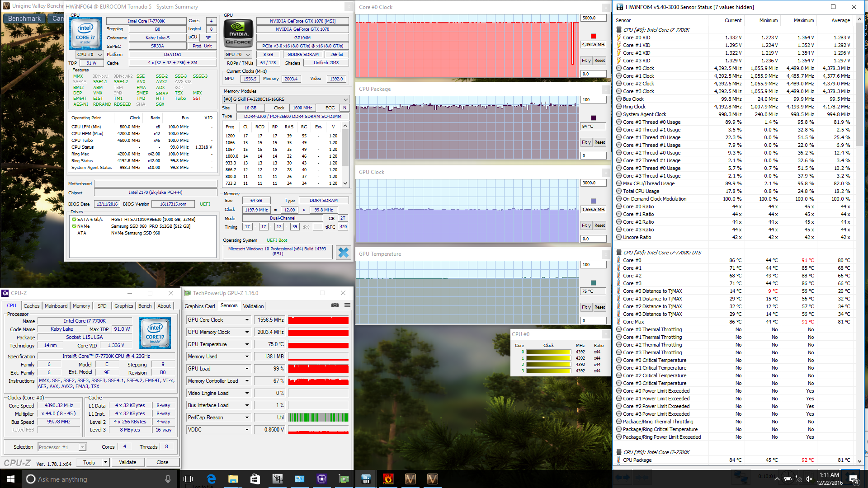Click the teal color swatch in GPU Temperature graph
Image resolution: width=868 pixels, height=488 pixels.
coord(593,283)
